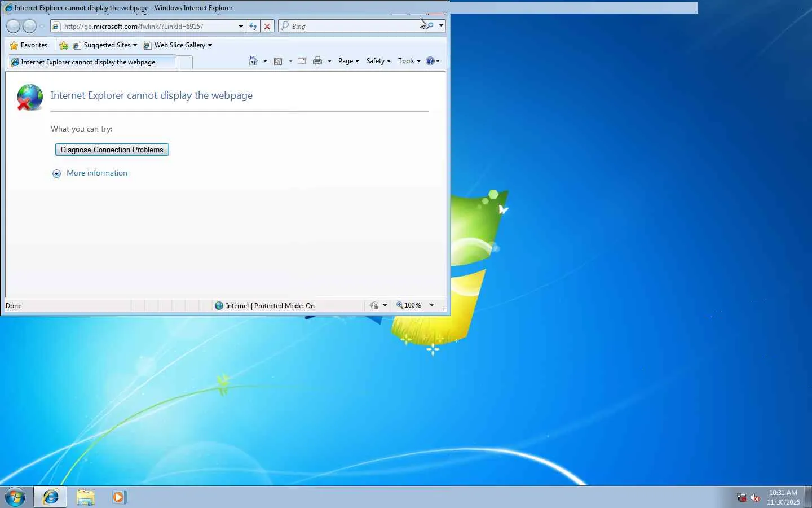This screenshot has height=508, width=812.
Task: Open the Page menu
Action: [348, 61]
